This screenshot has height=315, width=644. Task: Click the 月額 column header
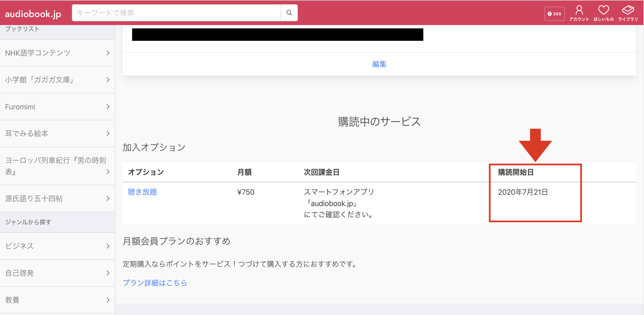click(245, 172)
